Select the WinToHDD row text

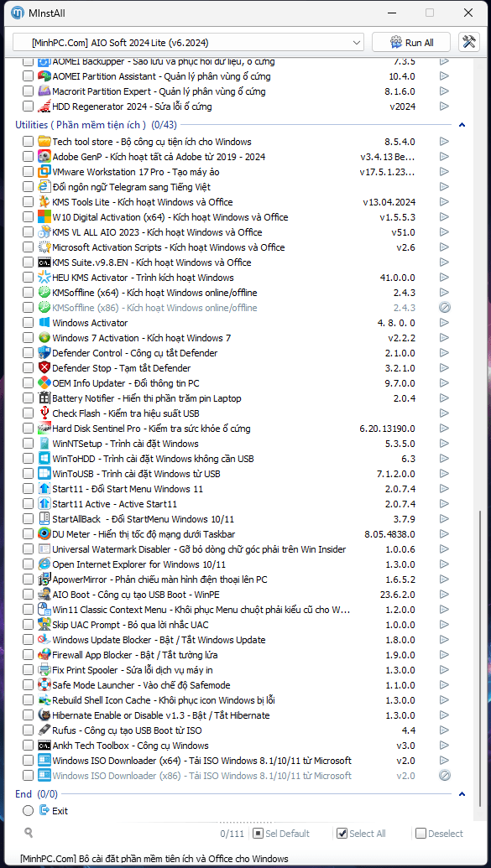(153, 459)
